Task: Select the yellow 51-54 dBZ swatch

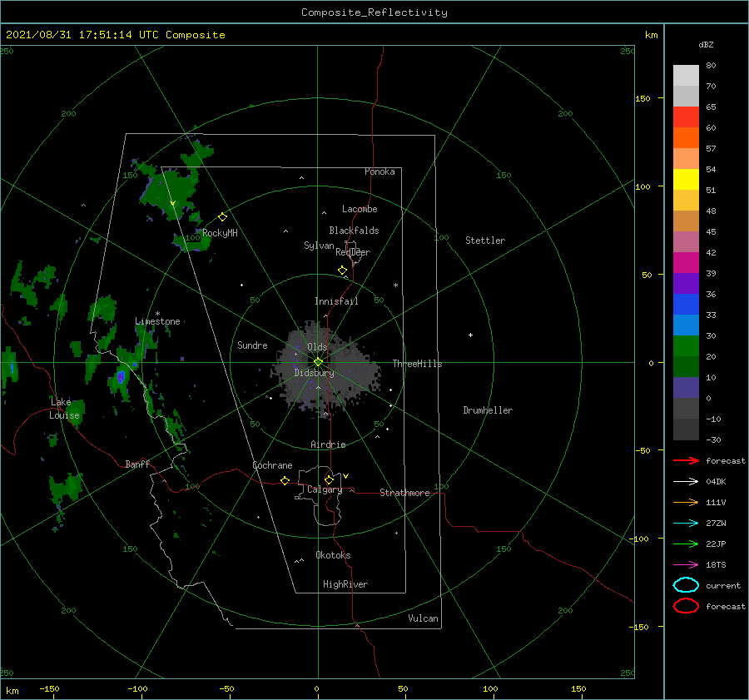Action: (x=686, y=180)
